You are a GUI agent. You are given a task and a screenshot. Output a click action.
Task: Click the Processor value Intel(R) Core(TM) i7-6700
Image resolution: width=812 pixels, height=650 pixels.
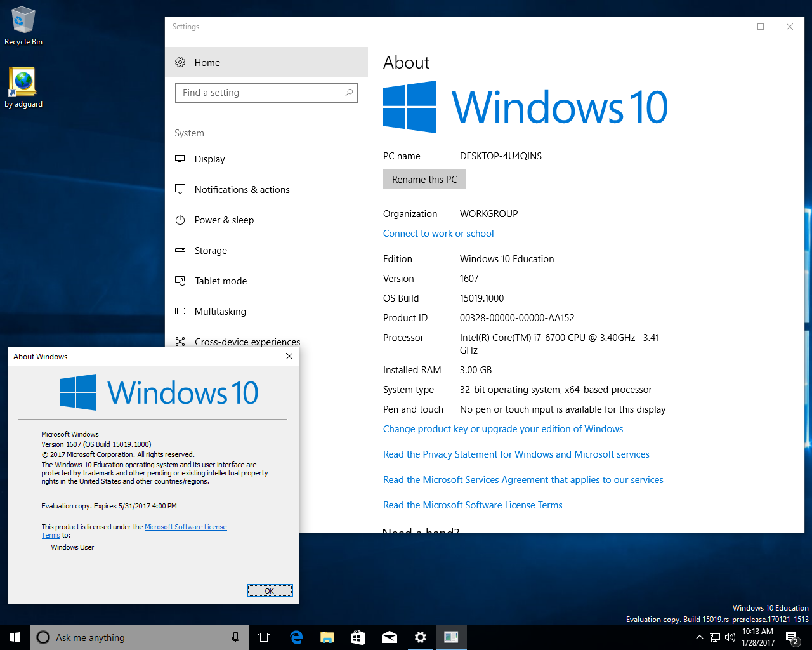560,343
